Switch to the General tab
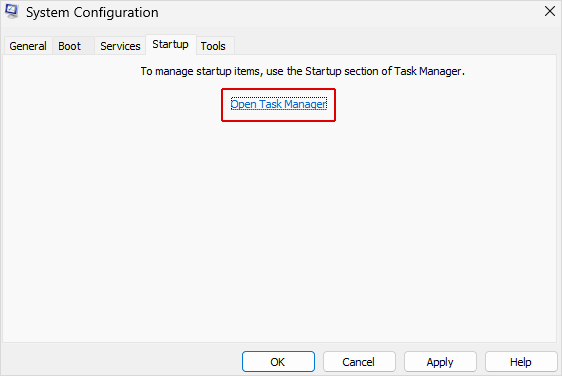Viewport: 562px width, 376px height. click(28, 46)
